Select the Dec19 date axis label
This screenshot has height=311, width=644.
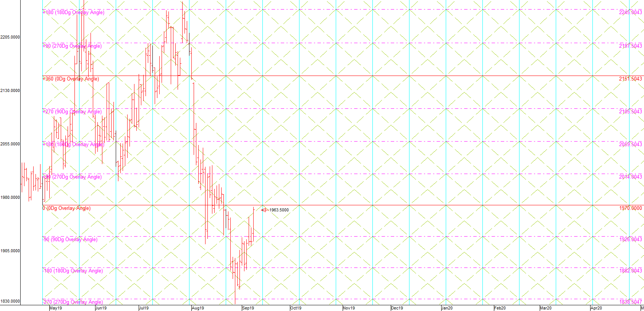(x=397, y=308)
